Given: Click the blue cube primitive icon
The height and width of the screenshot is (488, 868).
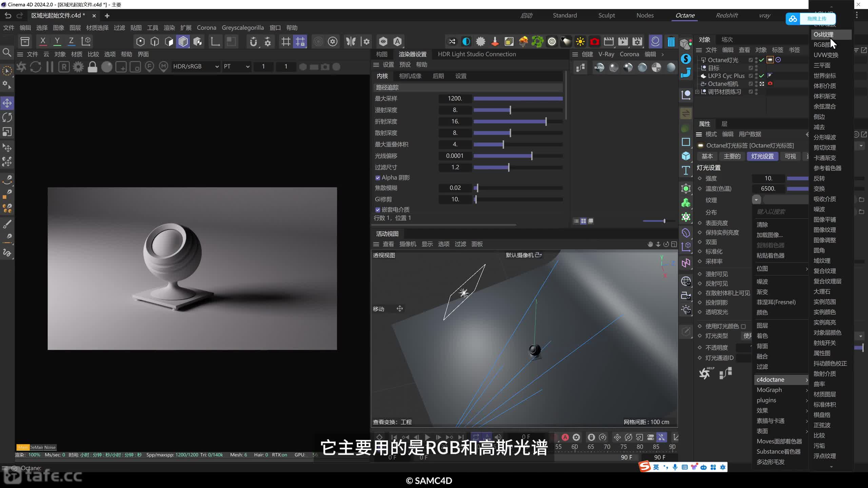Looking at the screenshot, I should pos(686,156).
